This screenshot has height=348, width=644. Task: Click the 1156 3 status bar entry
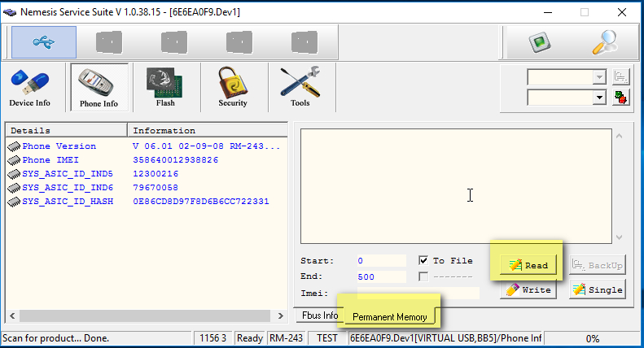coord(212,338)
